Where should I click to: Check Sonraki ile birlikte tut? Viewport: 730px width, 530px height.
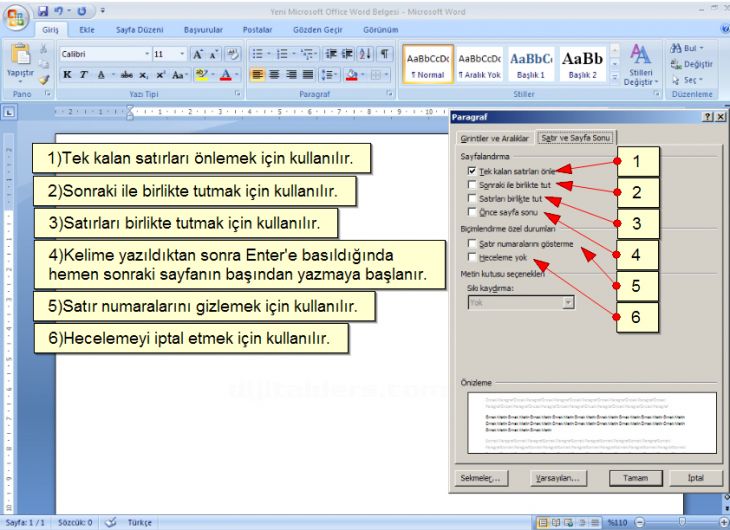(472, 184)
